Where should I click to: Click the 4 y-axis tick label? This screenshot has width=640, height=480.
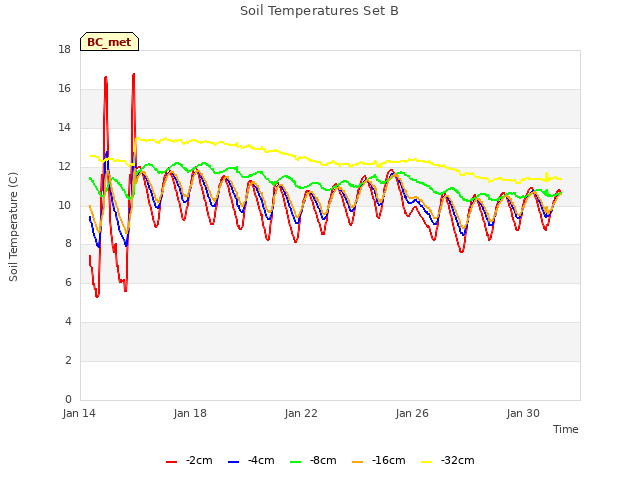point(68,322)
